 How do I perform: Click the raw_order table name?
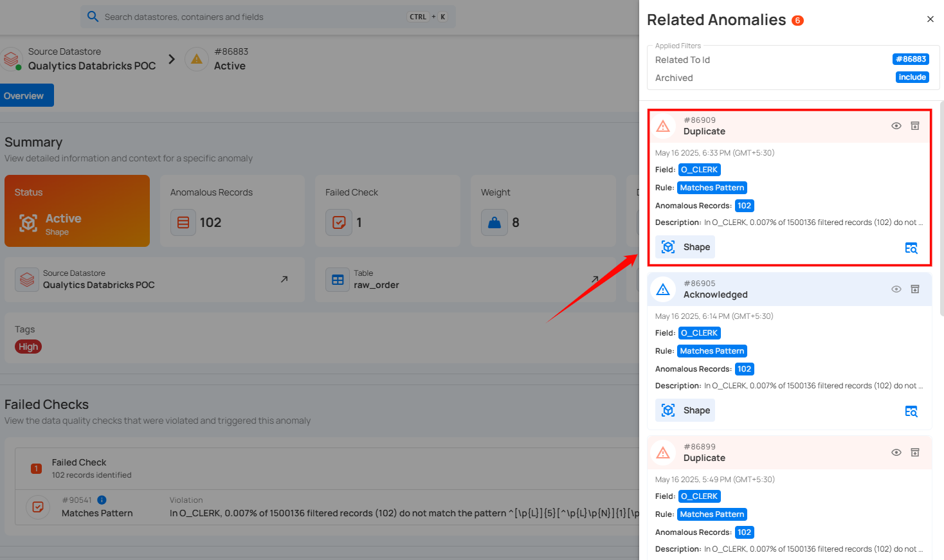[376, 285]
